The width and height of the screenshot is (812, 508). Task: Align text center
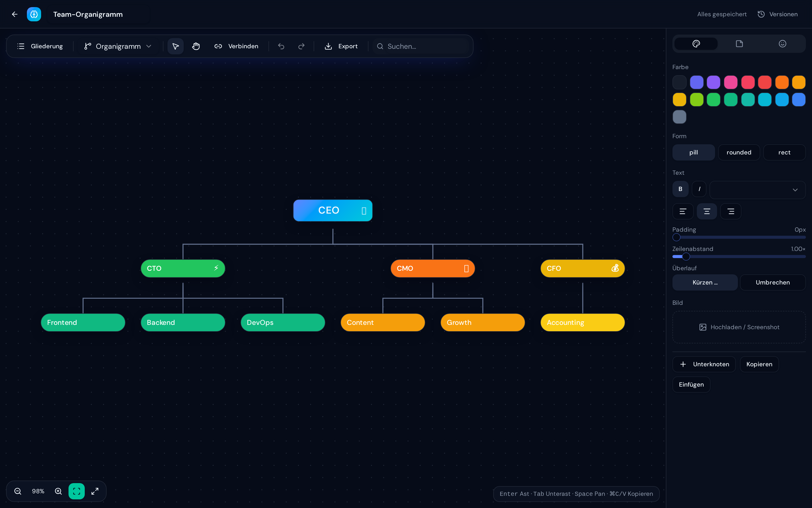pos(707,211)
